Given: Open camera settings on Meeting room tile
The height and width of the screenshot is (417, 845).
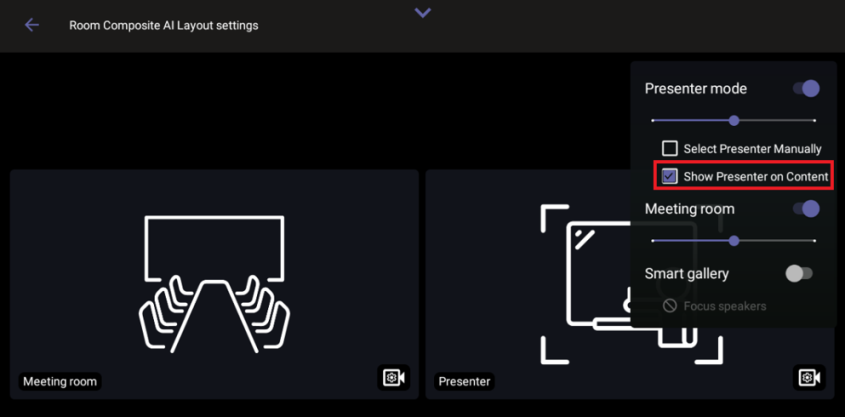Looking at the screenshot, I should (x=394, y=377).
